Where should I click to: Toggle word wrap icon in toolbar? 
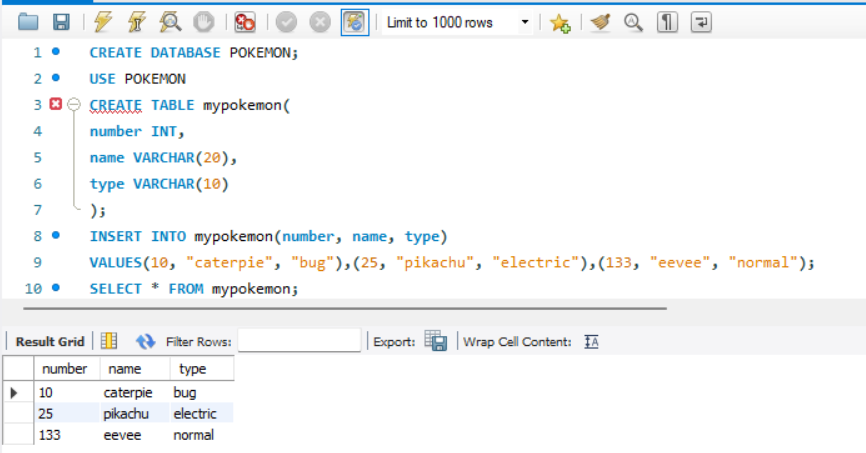click(x=701, y=23)
